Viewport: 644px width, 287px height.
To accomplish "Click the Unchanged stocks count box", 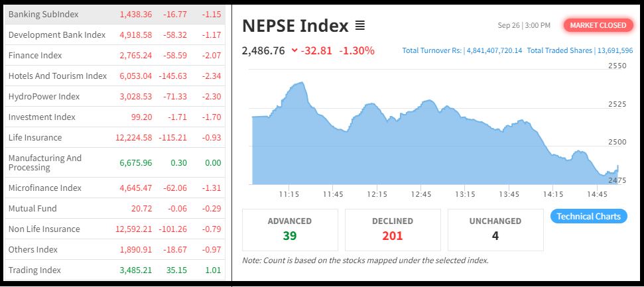I will tap(495, 229).
